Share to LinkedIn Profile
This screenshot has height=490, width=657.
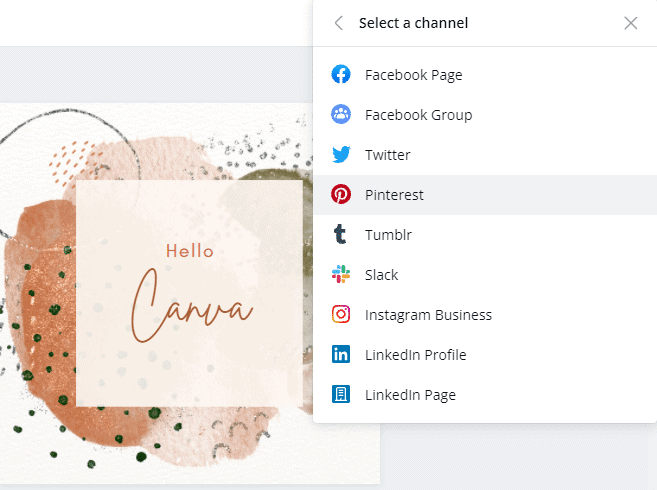485,355
